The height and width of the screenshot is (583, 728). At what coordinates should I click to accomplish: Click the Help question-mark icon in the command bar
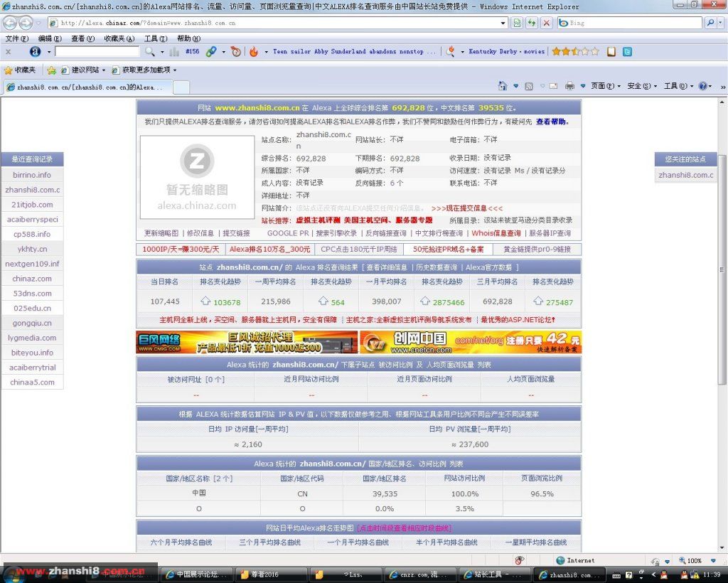point(703,86)
